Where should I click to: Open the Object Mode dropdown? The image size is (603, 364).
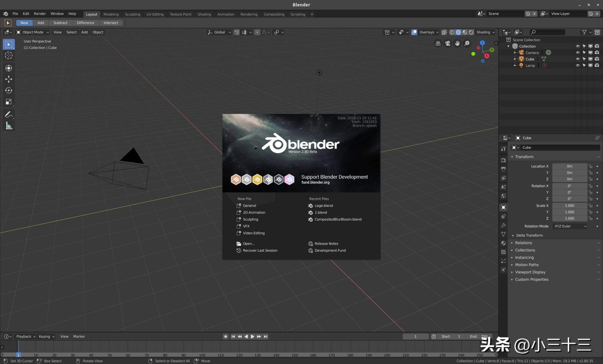click(x=33, y=32)
